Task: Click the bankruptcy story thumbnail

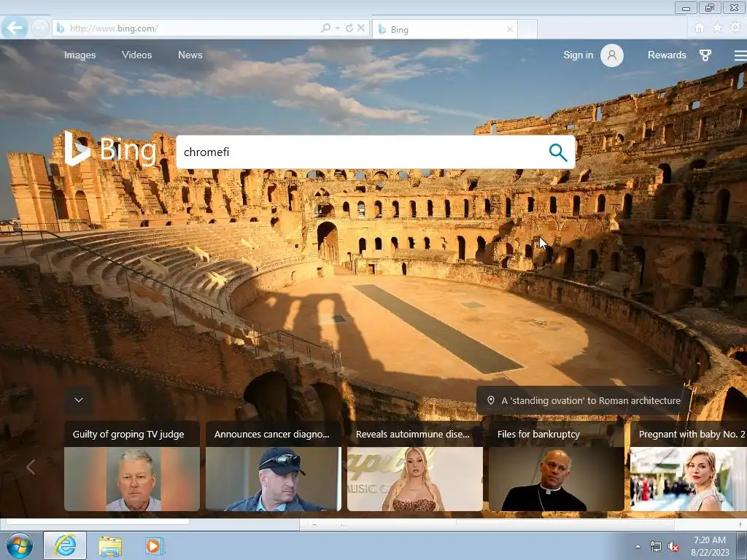Action: click(x=557, y=478)
